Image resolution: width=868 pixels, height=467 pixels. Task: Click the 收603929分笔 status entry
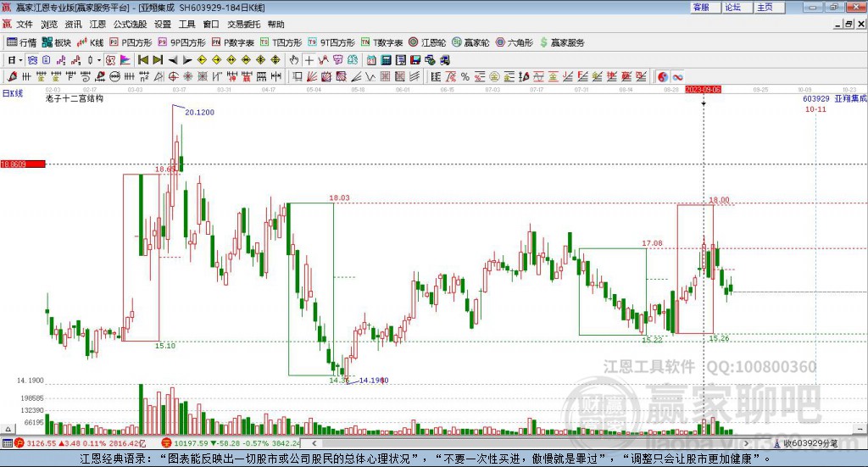pos(806,442)
